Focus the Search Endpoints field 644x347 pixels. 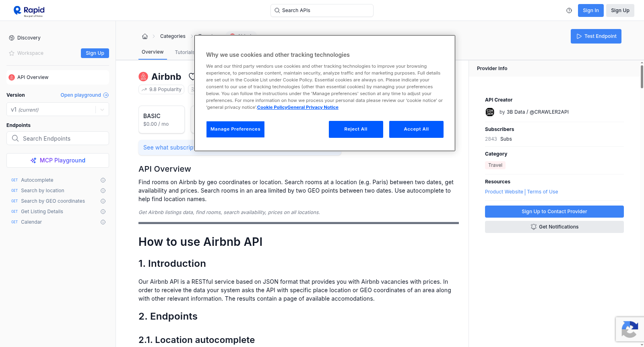pyautogui.click(x=58, y=138)
